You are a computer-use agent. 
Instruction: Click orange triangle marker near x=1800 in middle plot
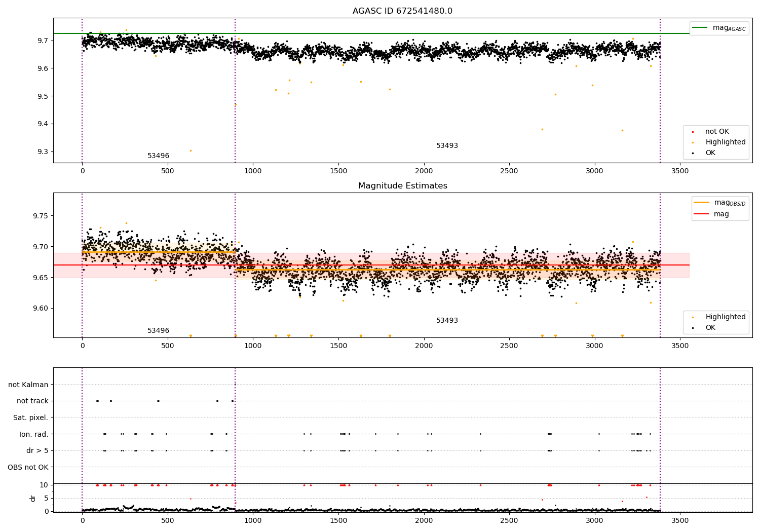(x=390, y=336)
